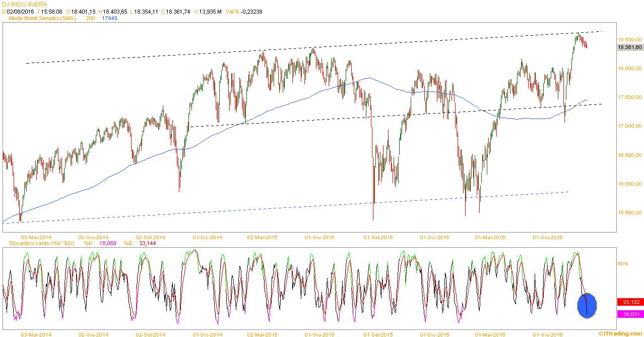This screenshot has width=644, height=337.
Task: Click the 18.500,00 price axis label
Action: (x=630, y=39)
